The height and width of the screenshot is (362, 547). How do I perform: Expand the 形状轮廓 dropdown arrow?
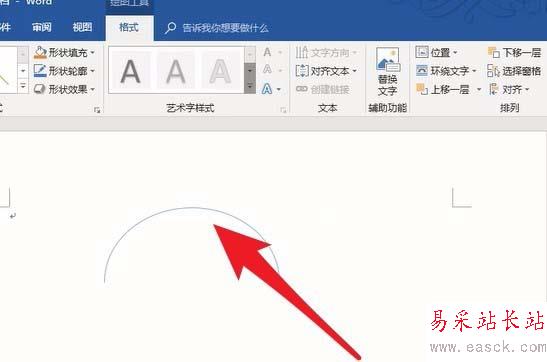(x=92, y=71)
